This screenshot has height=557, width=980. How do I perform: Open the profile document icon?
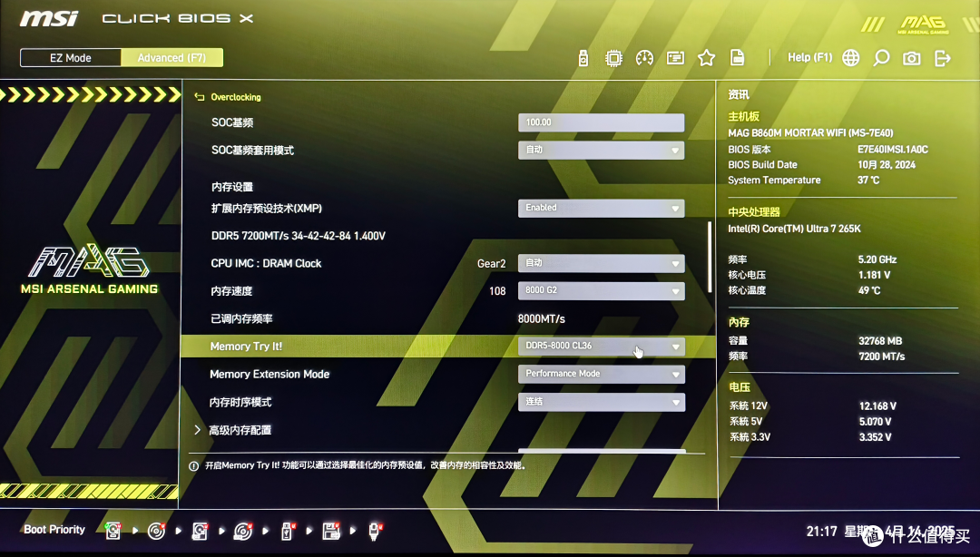pos(738,58)
